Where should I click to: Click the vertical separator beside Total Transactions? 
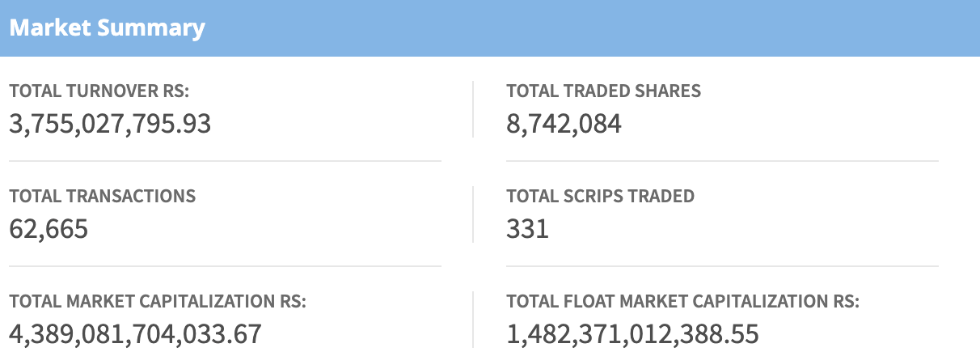[473, 214]
